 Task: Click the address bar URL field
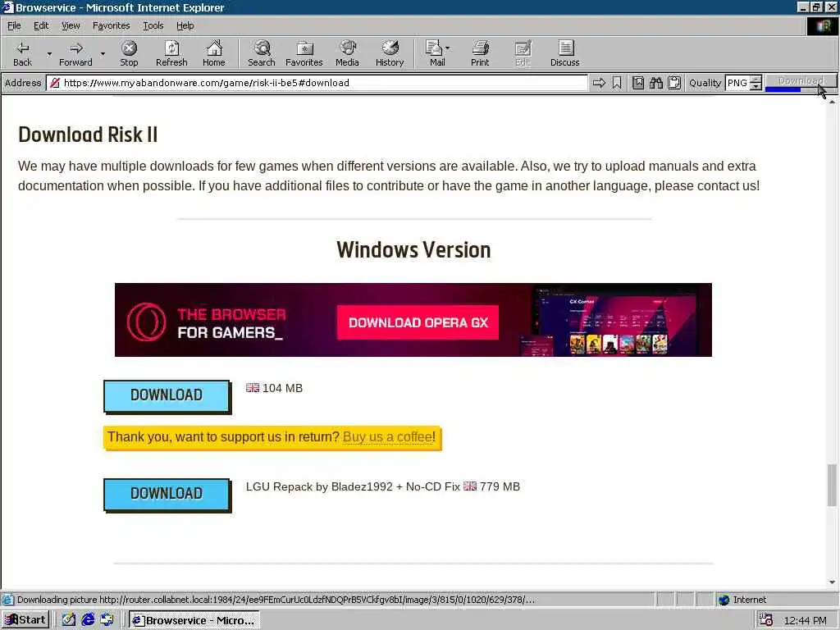[x=317, y=83]
